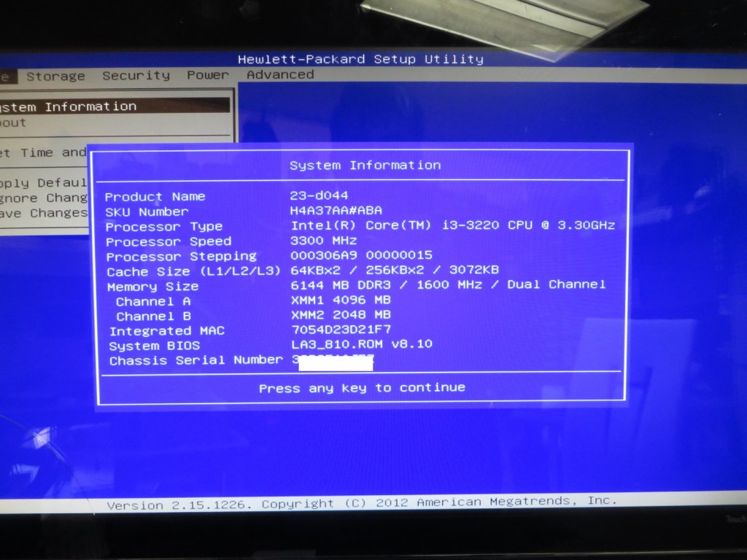Open the Advanced menu tab
The height and width of the screenshot is (560, 747).
pyautogui.click(x=280, y=74)
